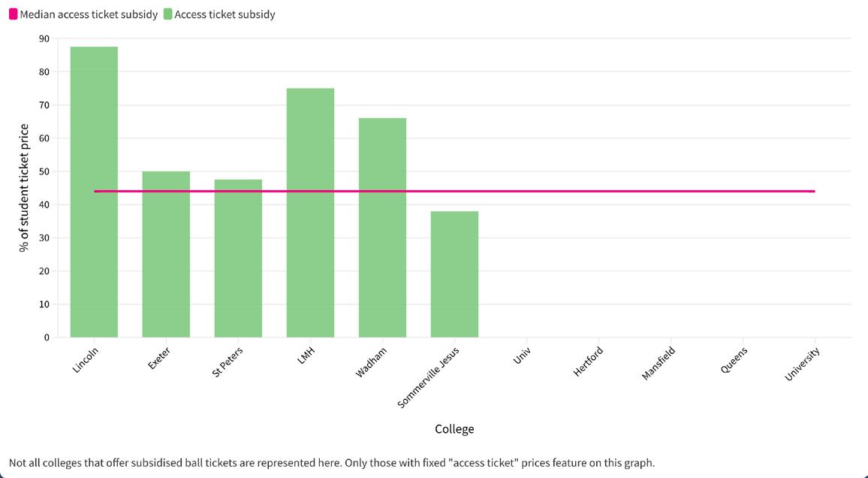This screenshot has width=868, height=478.
Task: Click the % of student ticket price title
Action: coord(24,188)
